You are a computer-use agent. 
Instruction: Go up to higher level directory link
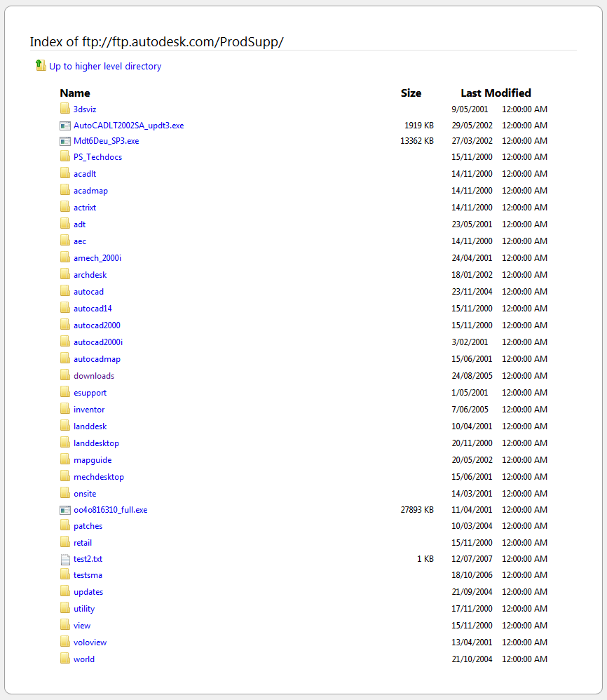105,66
